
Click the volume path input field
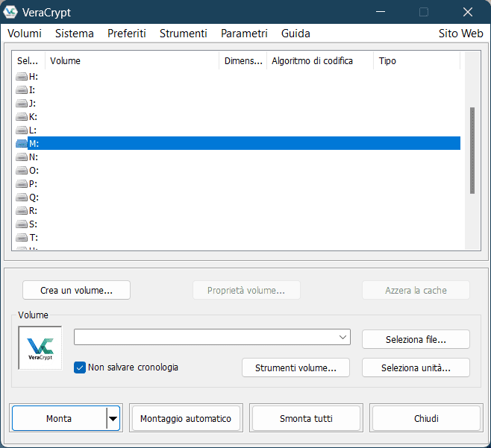(x=205, y=337)
